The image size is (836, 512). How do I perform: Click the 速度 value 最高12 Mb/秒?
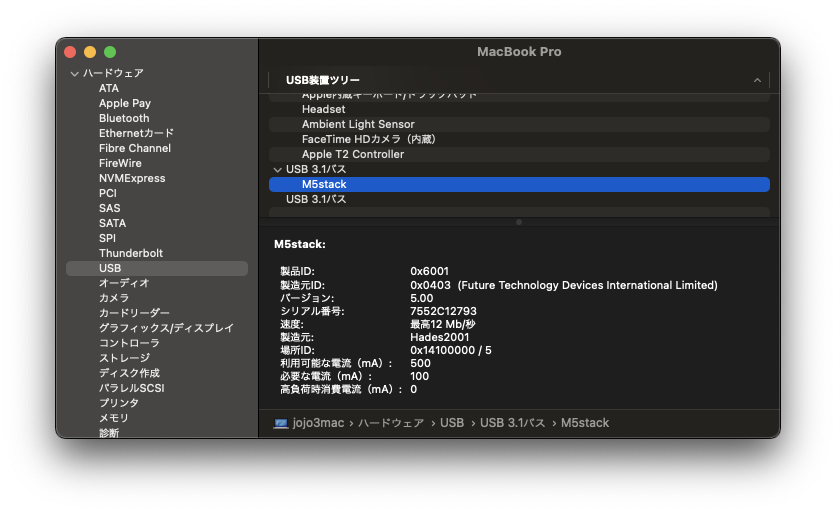click(x=443, y=324)
